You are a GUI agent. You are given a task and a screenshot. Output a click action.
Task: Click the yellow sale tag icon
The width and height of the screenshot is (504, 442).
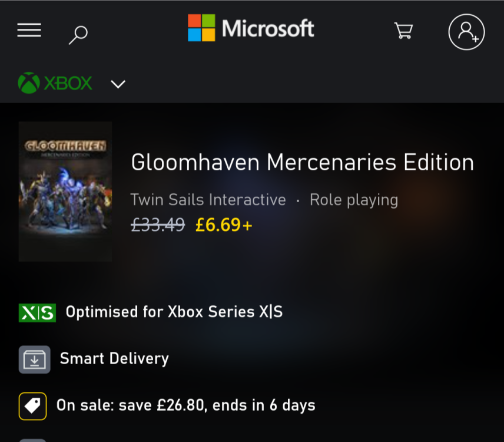coord(33,405)
